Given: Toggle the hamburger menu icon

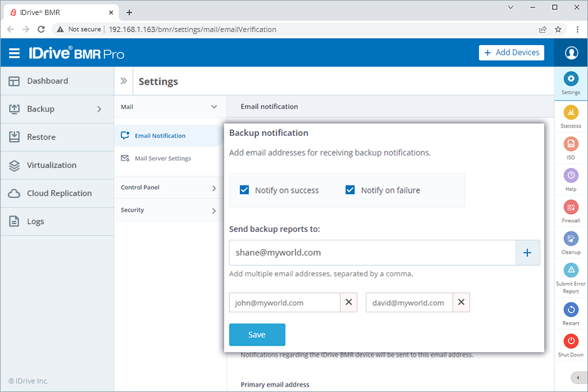Looking at the screenshot, I should click(14, 53).
